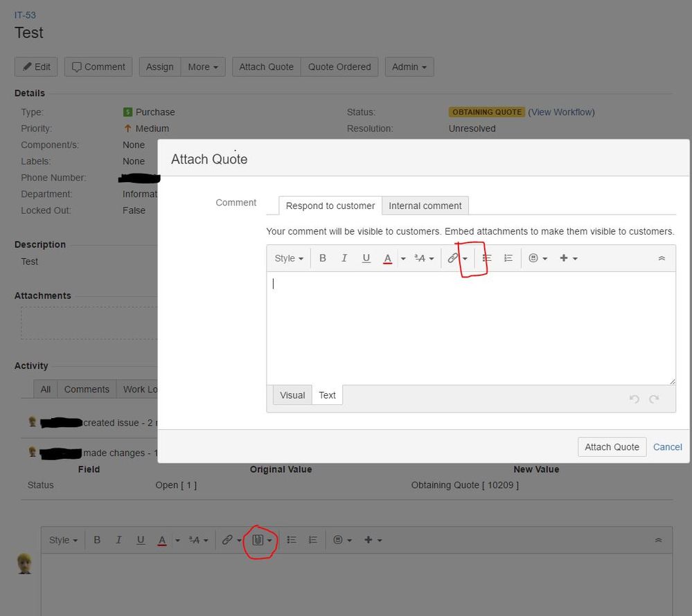Click View Workflow link
Viewport: 692px width, 616px height.
click(x=561, y=112)
